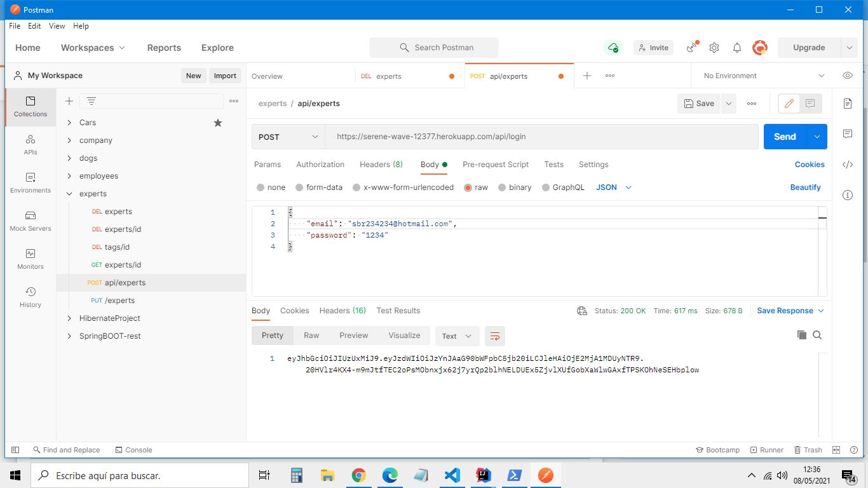Screen dimensions: 868x488
Task: Open the notifications bell
Action: (x=737, y=48)
